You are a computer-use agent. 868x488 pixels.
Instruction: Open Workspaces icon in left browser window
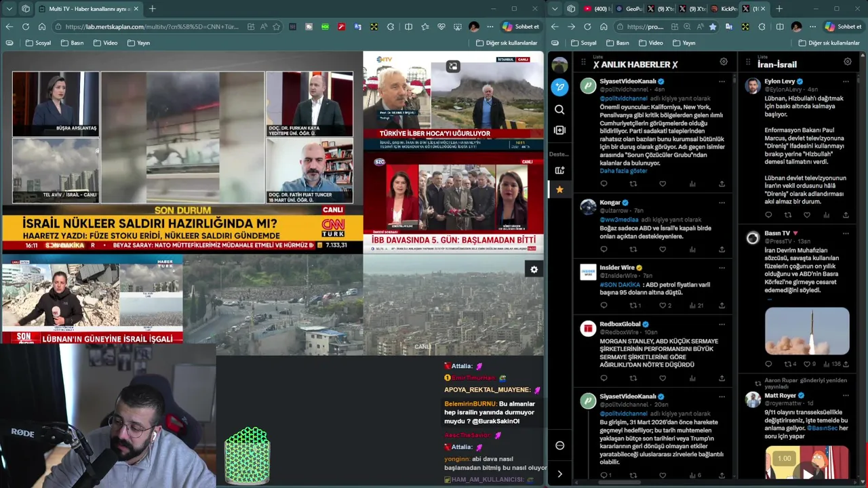(x=26, y=9)
